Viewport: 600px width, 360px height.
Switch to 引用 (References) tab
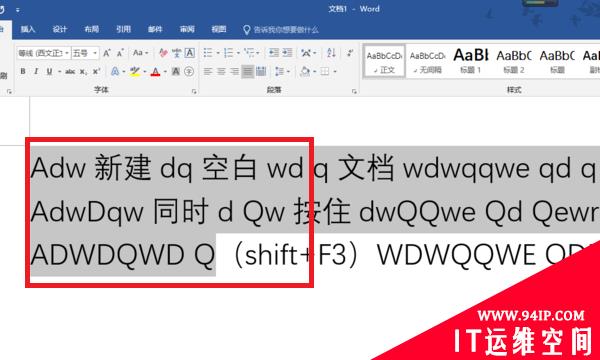(123, 29)
